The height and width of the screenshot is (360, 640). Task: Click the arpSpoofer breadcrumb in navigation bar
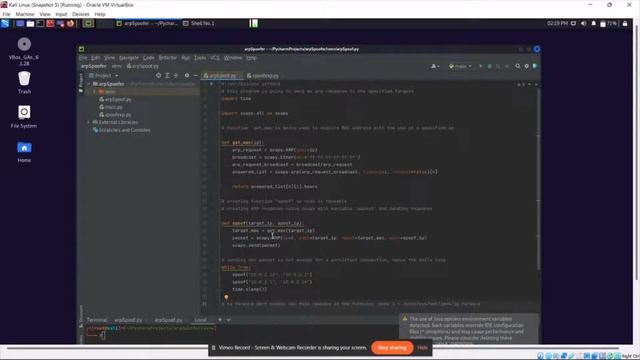pos(93,66)
